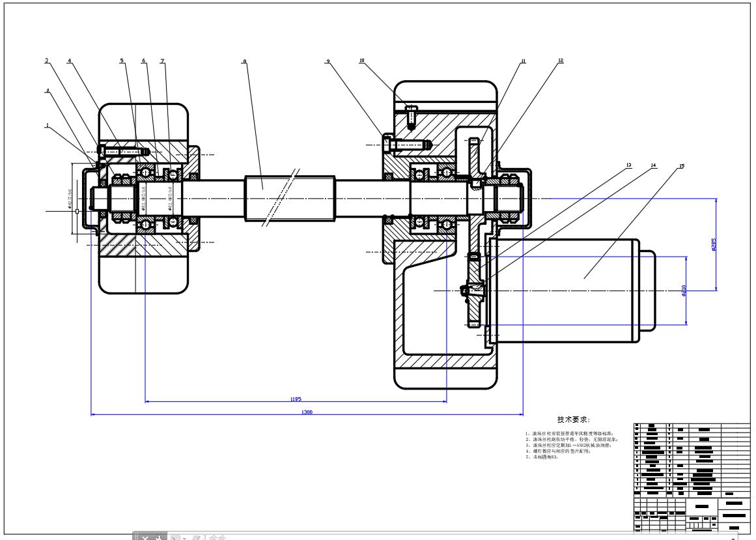Click part balloon number 1

click(x=48, y=125)
